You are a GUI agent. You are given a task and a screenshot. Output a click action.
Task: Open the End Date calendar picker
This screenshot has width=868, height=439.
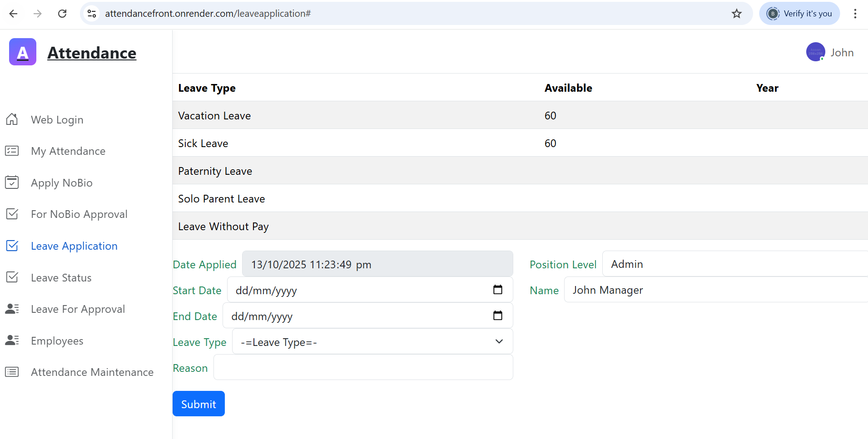tap(498, 316)
